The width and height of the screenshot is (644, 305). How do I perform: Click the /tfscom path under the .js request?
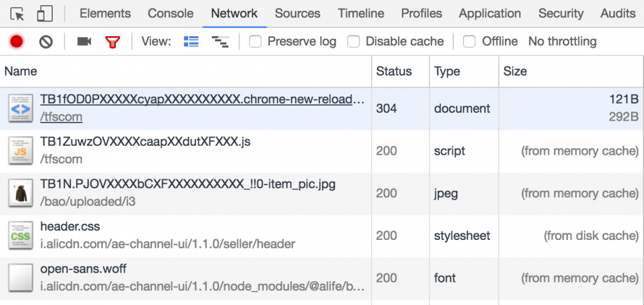click(x=61, y=159)
